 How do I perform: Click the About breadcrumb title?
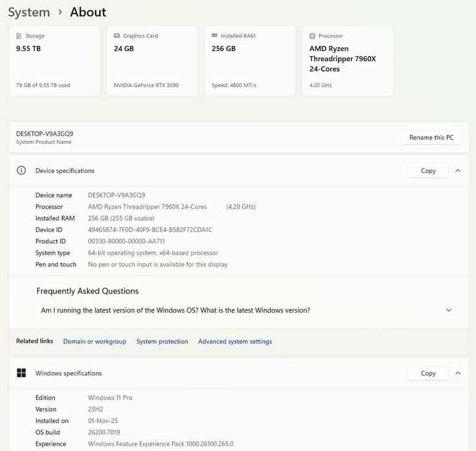point(88,12)
